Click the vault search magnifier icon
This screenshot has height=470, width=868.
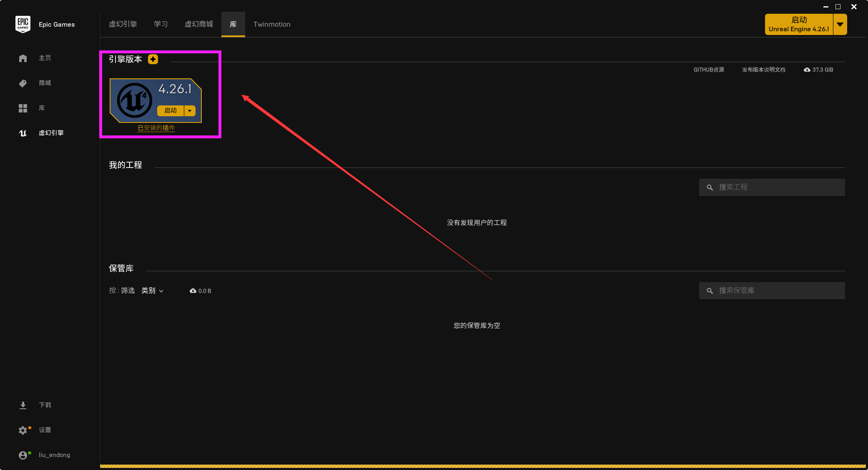click(x=710, y=291)
